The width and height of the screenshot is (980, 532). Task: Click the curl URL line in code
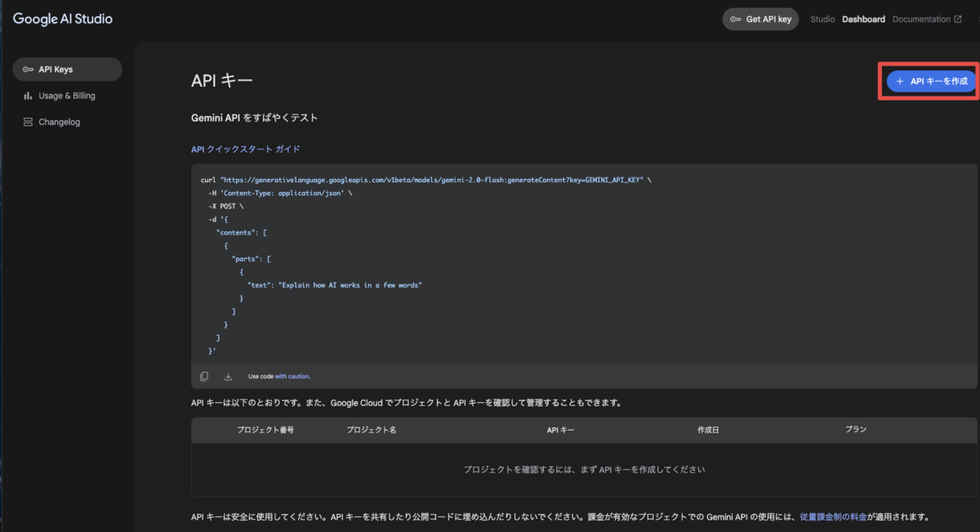[x=425, y=179]
